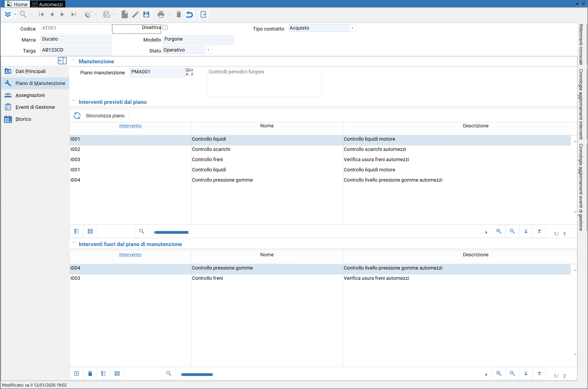Open the main toolbar Search dropdown arrow

coord(31,14)
